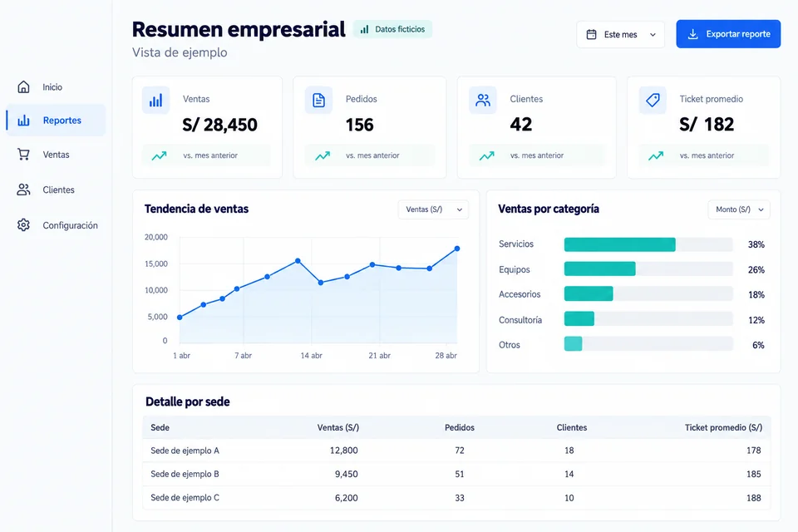Click the 'Sede de ejemplo C' row label

point(185,497)
